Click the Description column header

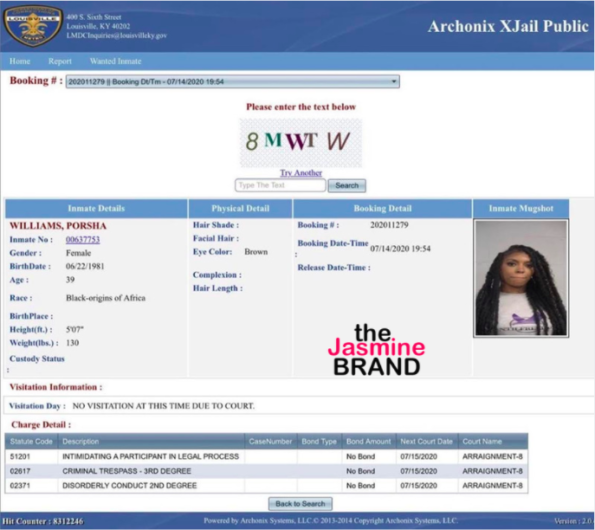(x=151, y=442)
